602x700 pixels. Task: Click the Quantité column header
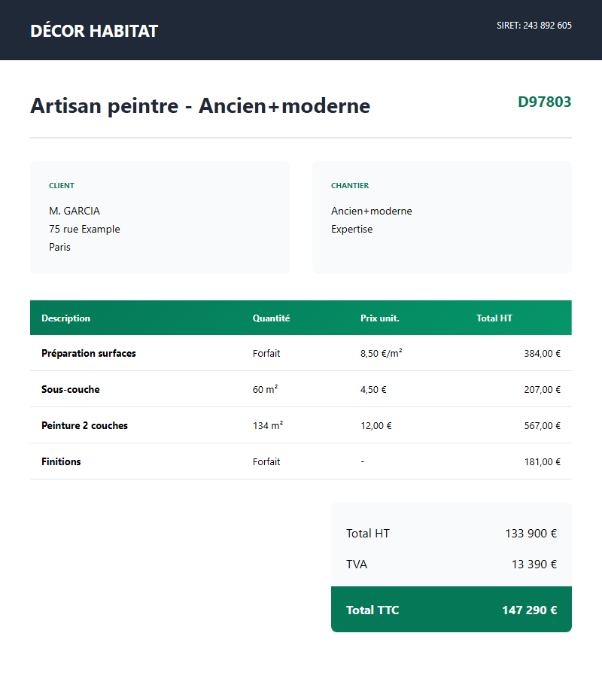(271, 318)
